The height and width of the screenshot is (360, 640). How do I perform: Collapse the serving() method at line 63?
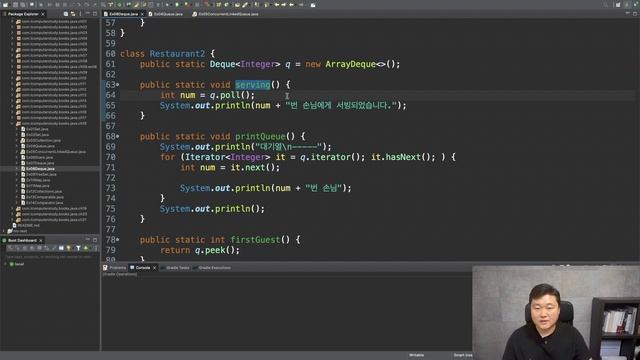(x=118, y=84)
